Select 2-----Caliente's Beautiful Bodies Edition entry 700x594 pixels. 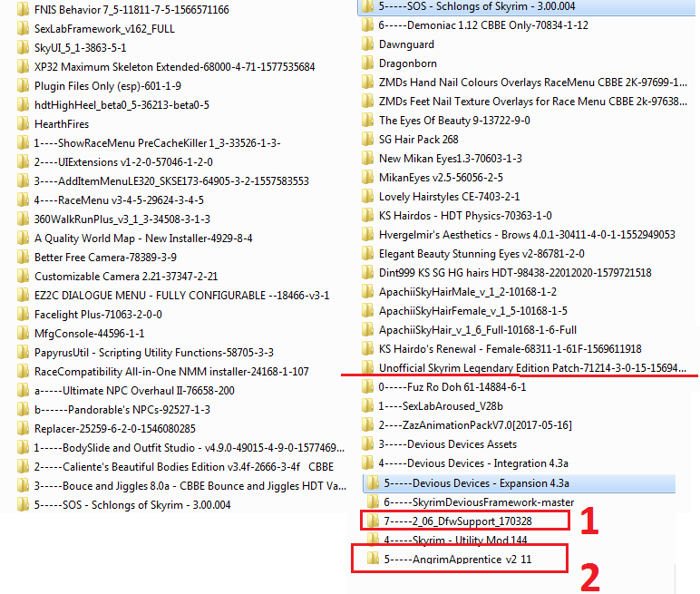[x=184, y=467]
